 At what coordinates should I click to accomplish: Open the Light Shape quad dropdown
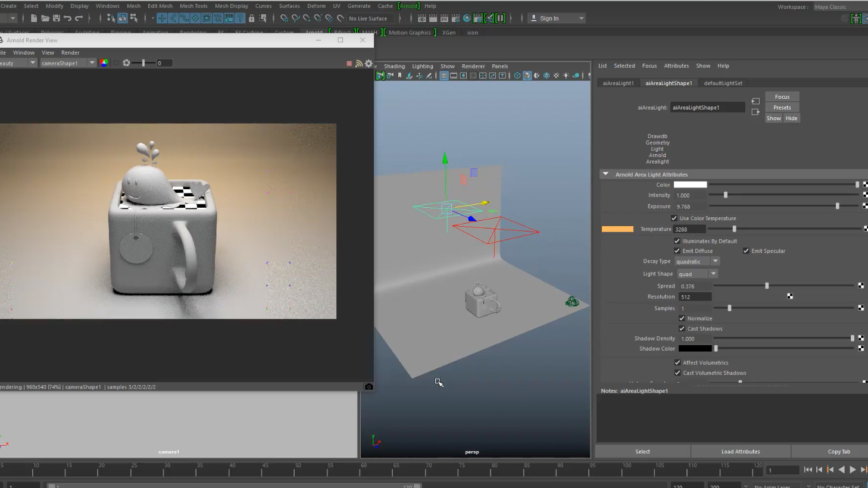[697, 274]
